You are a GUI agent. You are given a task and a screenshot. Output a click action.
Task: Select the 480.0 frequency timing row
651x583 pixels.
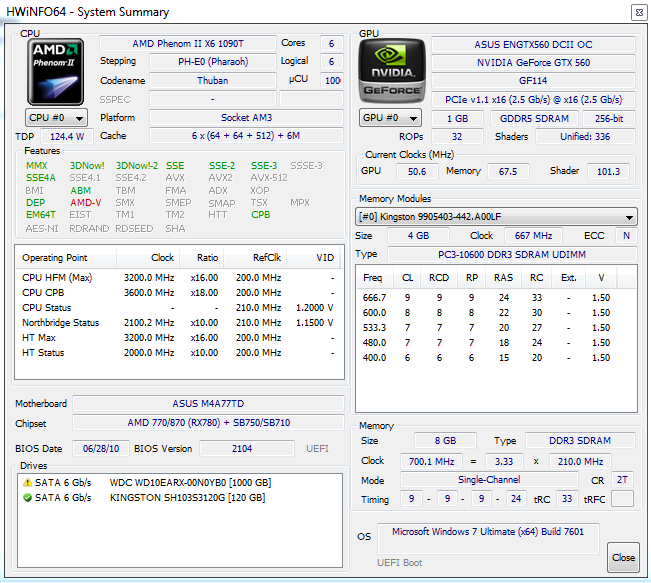coord(496,343)
